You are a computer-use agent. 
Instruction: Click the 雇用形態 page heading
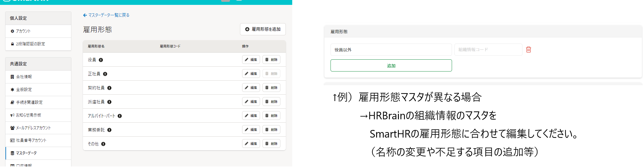coord(98,30)
